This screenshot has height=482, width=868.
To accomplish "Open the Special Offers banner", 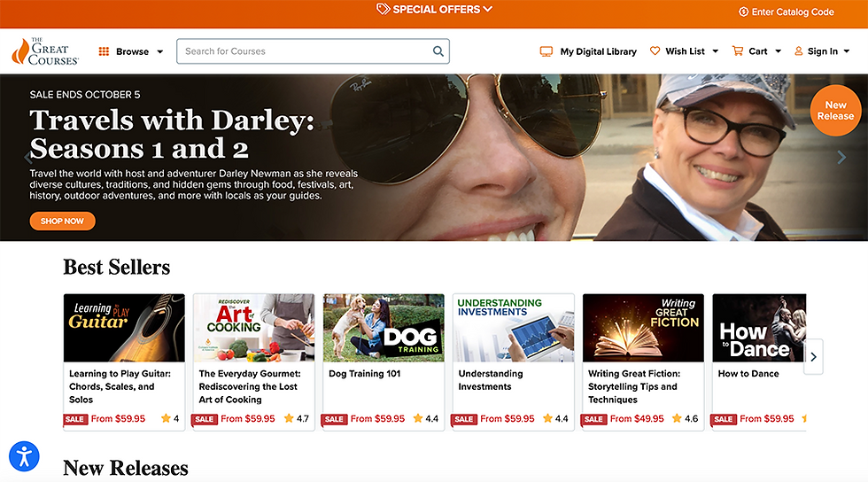I will 436,10.
